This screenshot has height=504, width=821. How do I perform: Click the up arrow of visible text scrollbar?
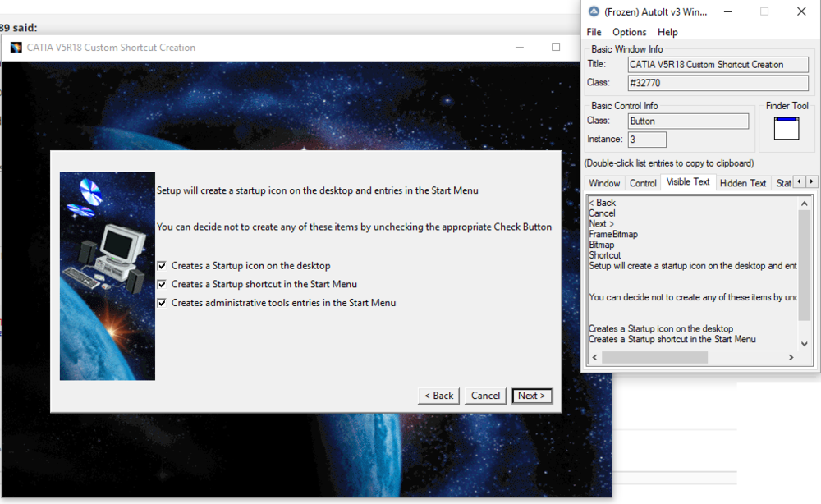click(805, 203)
